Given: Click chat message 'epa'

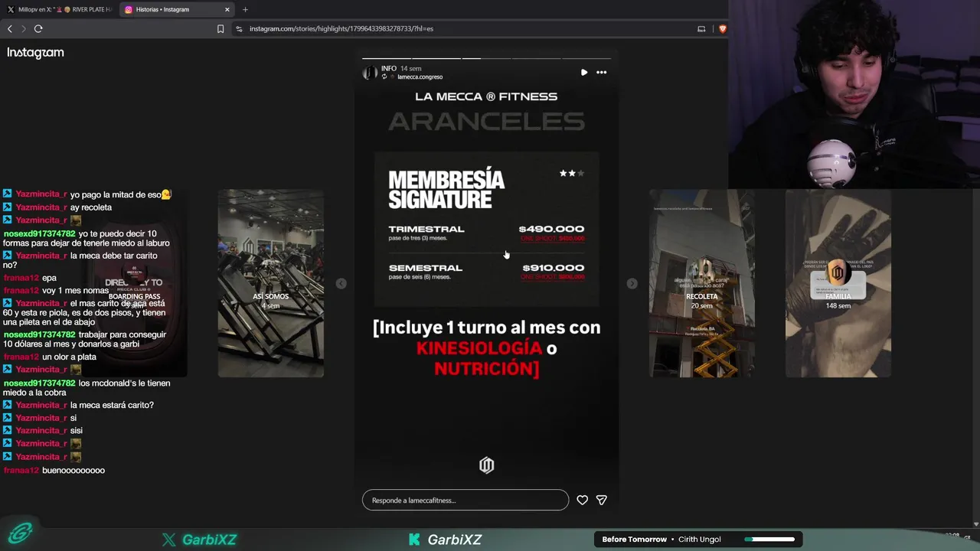Looking at the screenshot, I should click(x=49, y=278).
